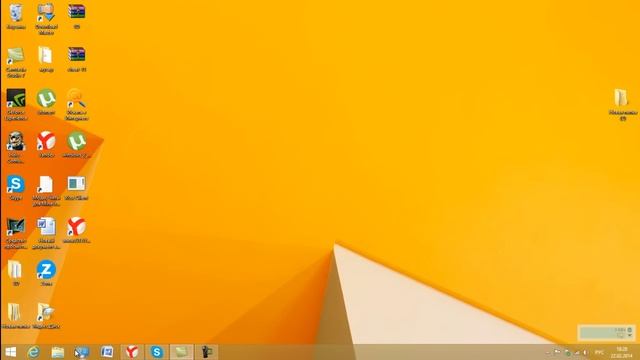This screenshot has height=360, width=640.
Task: Open the folder beside the Zona shortcut
Action: tap(15, 273)
